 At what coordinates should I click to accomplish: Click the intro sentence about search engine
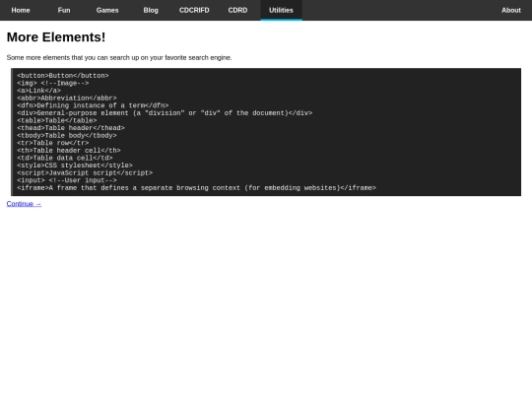point(119,57)
